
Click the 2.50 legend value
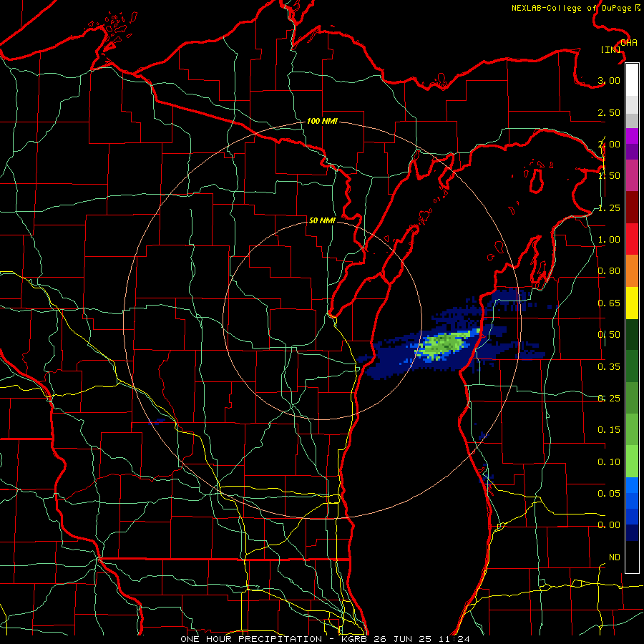tap(609, 112)
